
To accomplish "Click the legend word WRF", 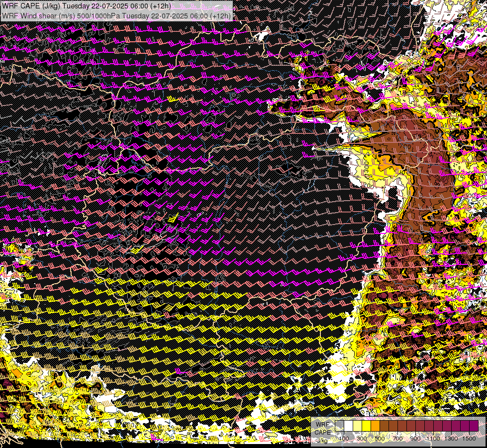I will [323, 425].
